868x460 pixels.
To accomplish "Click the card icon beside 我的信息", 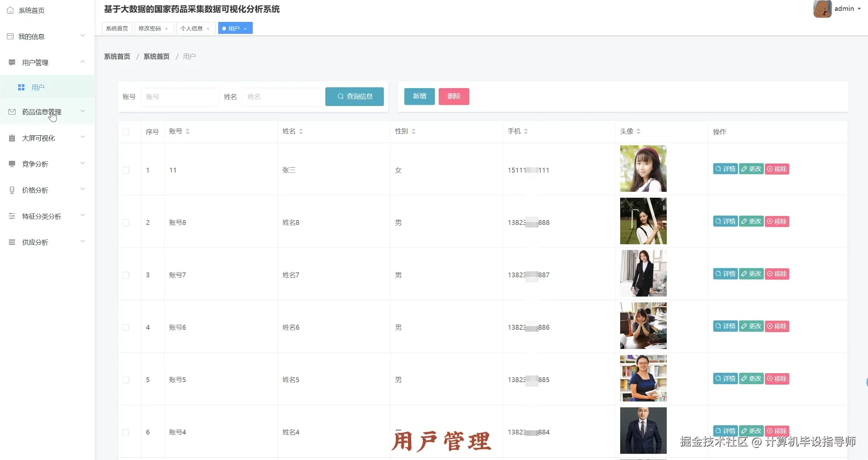I will pyautogui.click(x=10, y=36).
